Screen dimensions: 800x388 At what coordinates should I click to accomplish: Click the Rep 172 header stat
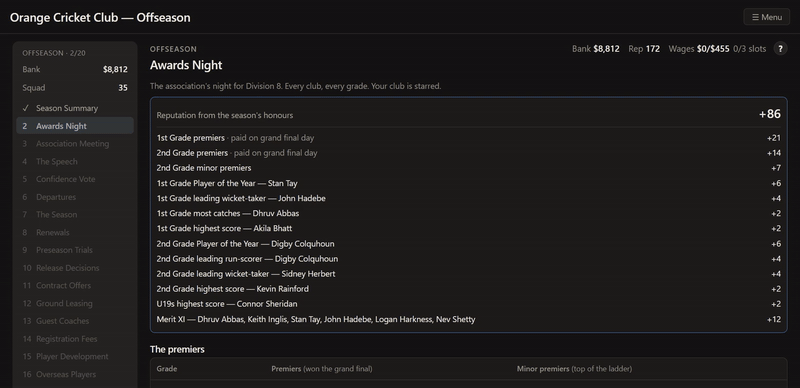click(x=644, y=49)
